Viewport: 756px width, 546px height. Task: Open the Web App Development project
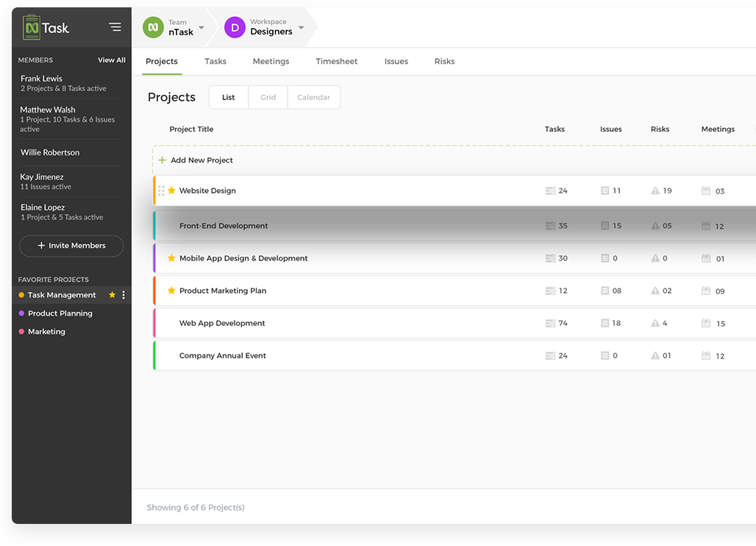point(222,323)
